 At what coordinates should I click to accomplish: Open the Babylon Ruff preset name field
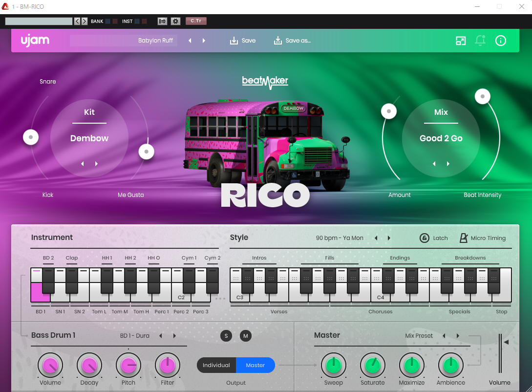[x=124, y=41]
